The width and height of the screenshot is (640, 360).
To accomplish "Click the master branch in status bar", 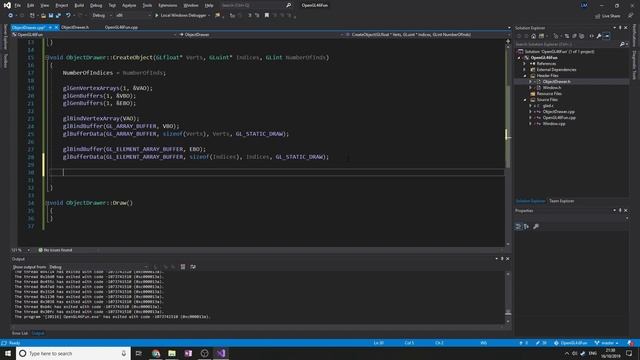I will (607, 343).
